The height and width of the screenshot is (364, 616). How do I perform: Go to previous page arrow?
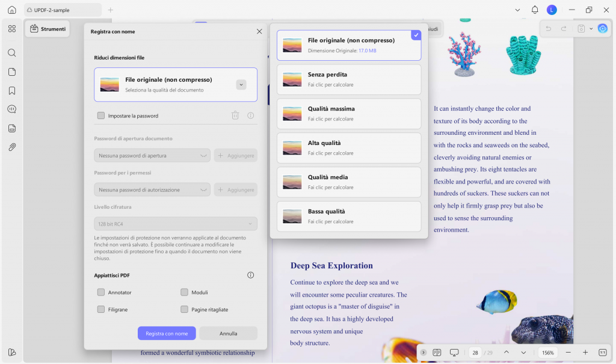pyautogui.click(x=507, y=353)
